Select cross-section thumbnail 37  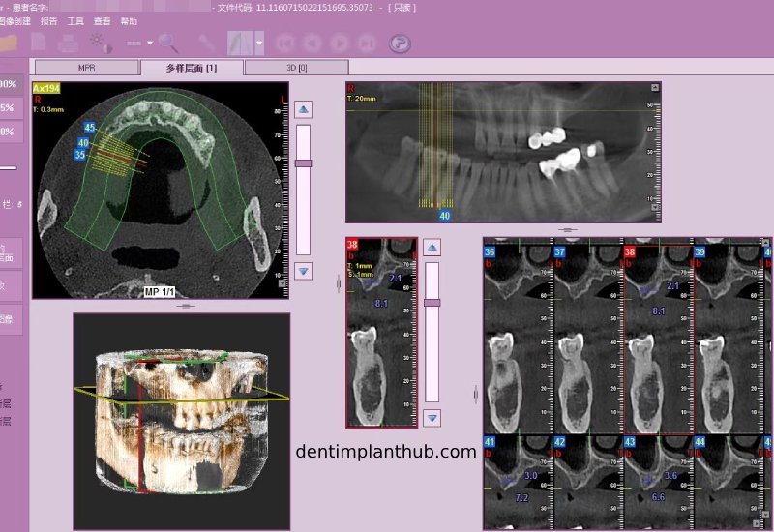[589, 340]
